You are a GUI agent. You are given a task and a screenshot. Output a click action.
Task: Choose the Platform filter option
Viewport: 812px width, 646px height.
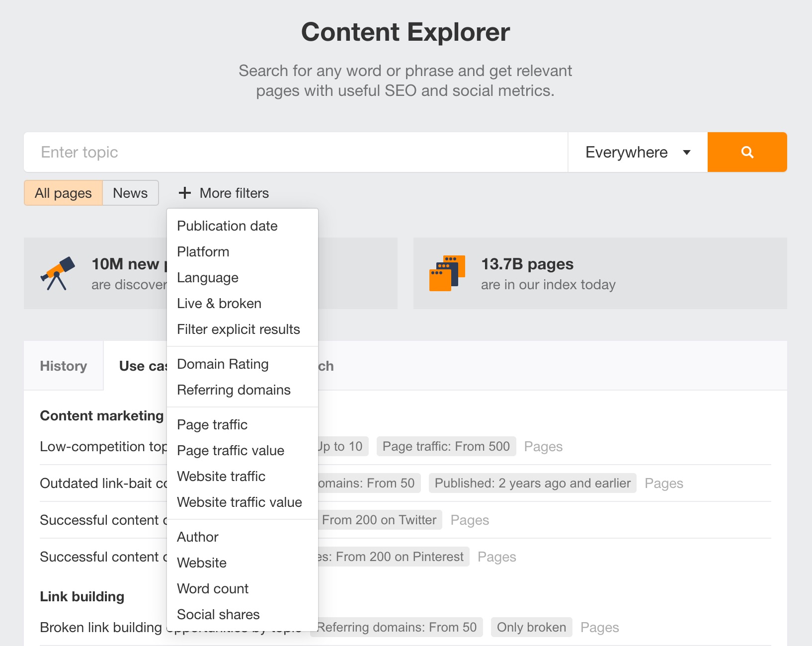(203, 251)
